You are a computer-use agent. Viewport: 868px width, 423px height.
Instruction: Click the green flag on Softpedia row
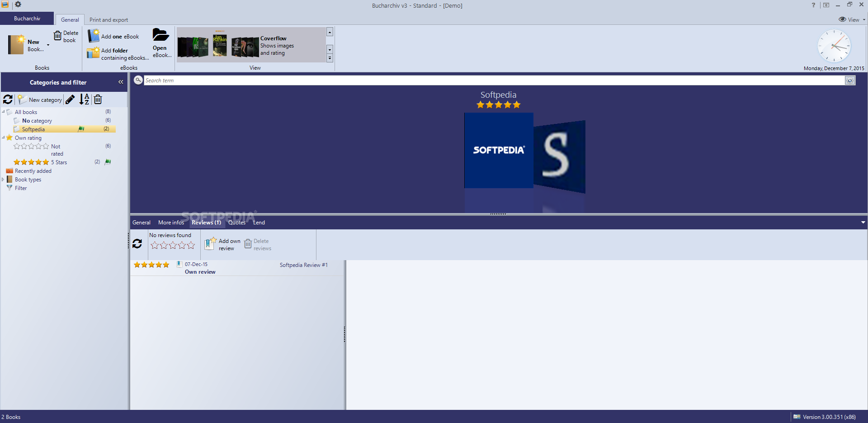click(x=81, y=129)
